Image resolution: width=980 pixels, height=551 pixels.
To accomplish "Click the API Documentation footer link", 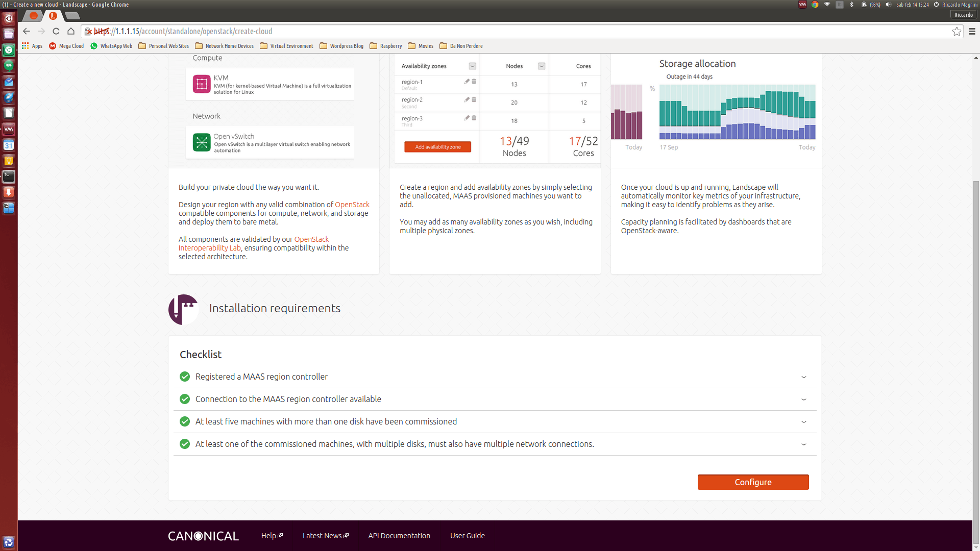I will click(x=399, y=535).
